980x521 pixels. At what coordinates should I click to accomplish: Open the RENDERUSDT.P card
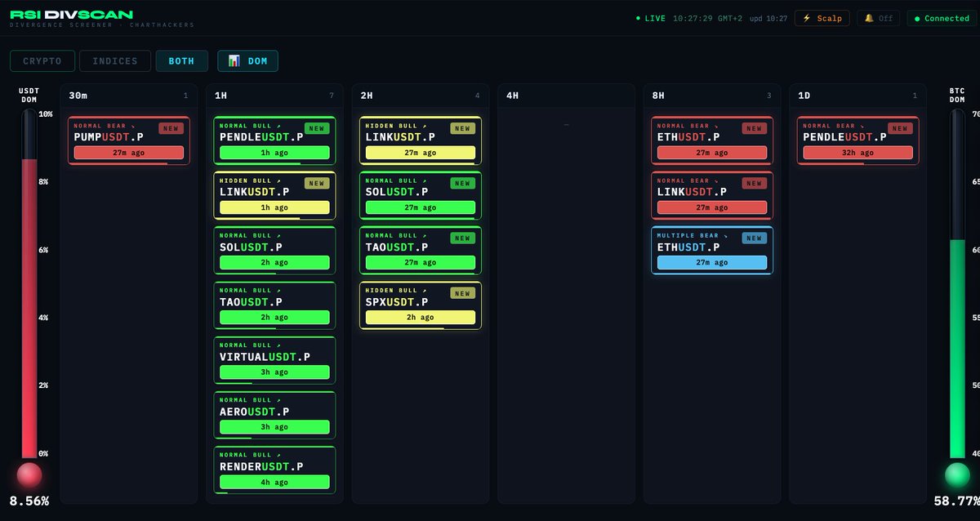(274, 470)
